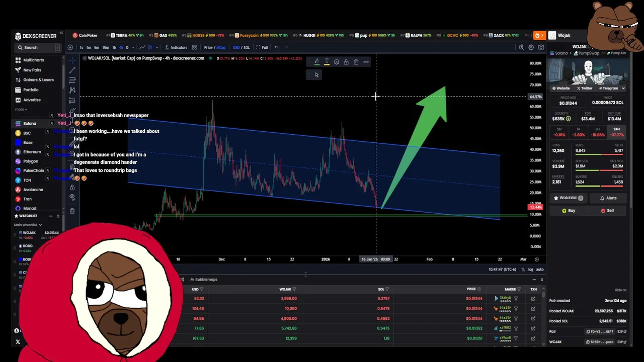Add a compare symbol with plus icon
This screenshot has height=362, width=644.
70,47
